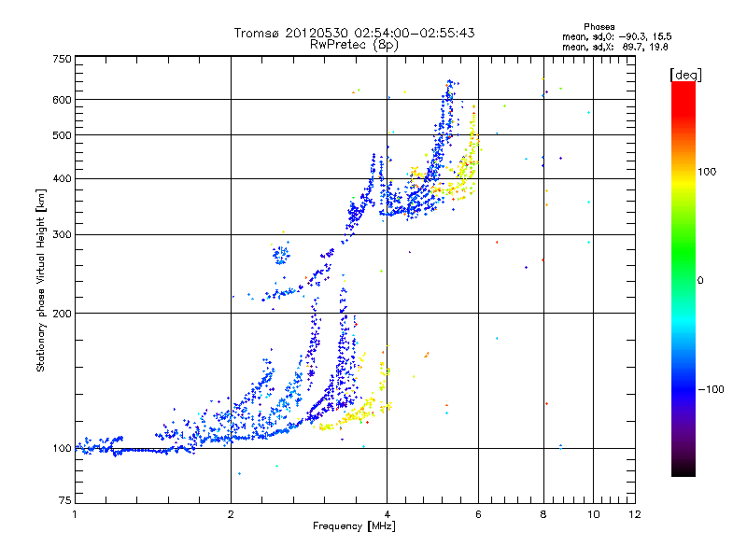Click the isolated blue echo cluster near 2.5 MHz, 270 km
The image size is (747, 560).
point(281,255)
